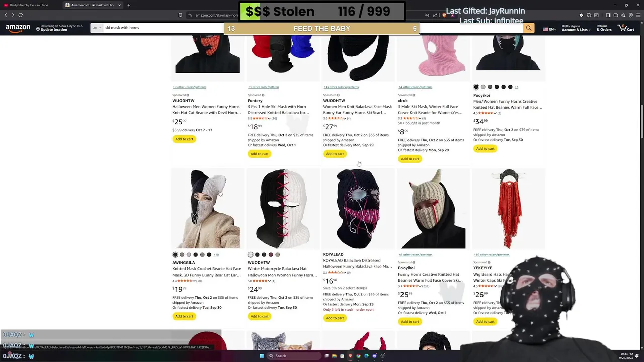Expand the All departments search dropdown
This screenshot has width=644, height=362.
pos(97,28)
